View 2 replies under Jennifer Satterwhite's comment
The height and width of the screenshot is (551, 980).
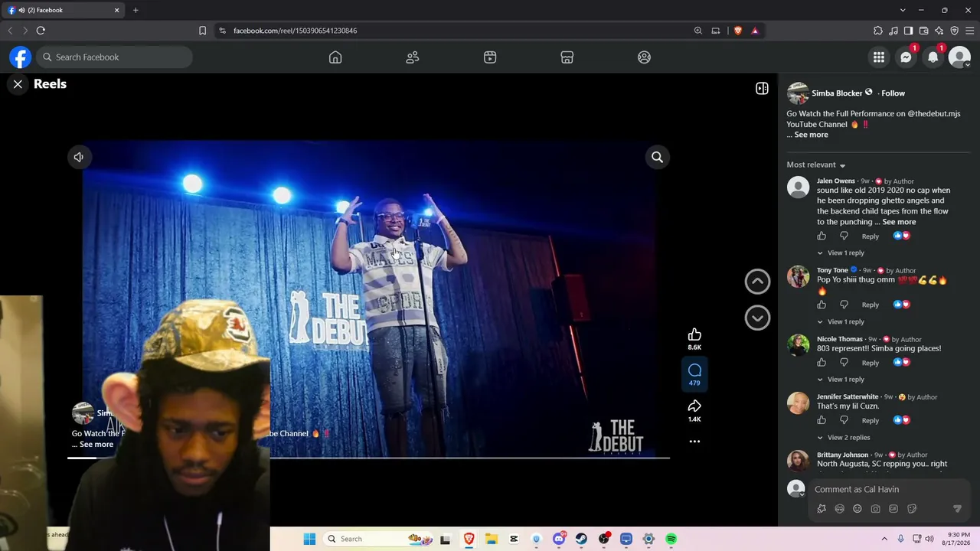[x=844, y=438]
